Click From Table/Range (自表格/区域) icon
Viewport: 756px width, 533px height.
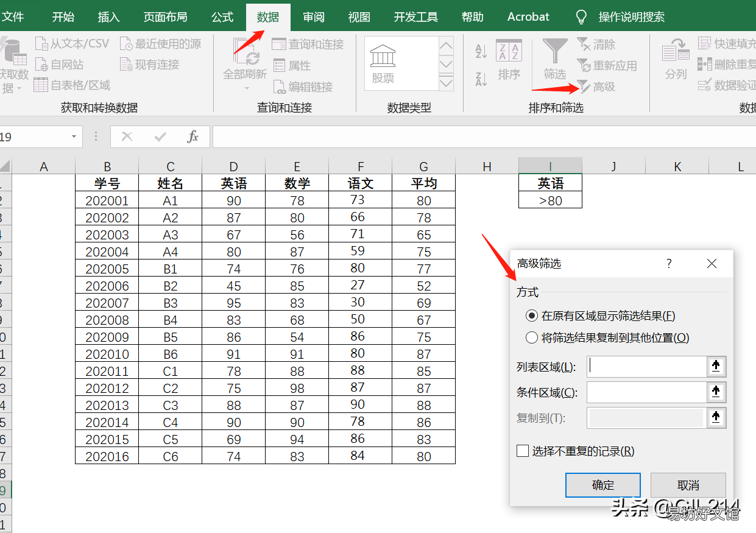[41, 85]
